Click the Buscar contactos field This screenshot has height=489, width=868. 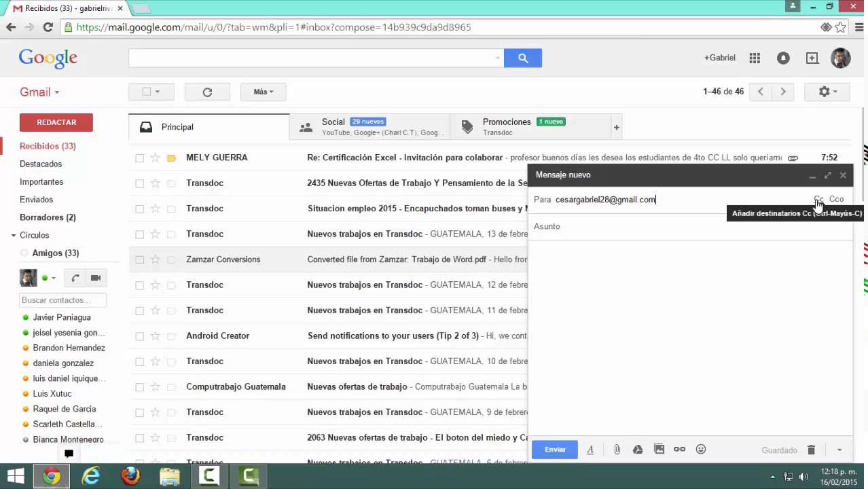point(63,300)
